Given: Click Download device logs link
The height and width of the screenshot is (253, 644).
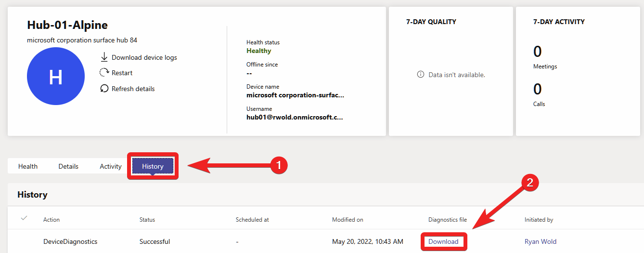Looking at the screenshot, I should (144, 57).
